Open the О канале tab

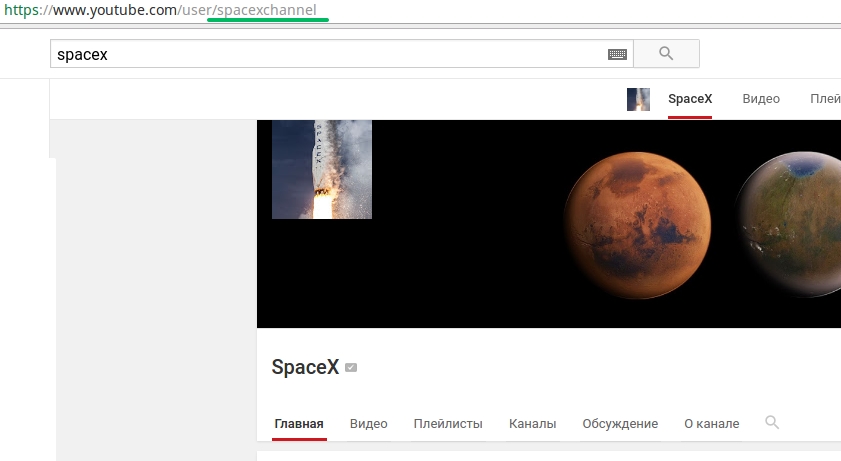tap(711, 424)
